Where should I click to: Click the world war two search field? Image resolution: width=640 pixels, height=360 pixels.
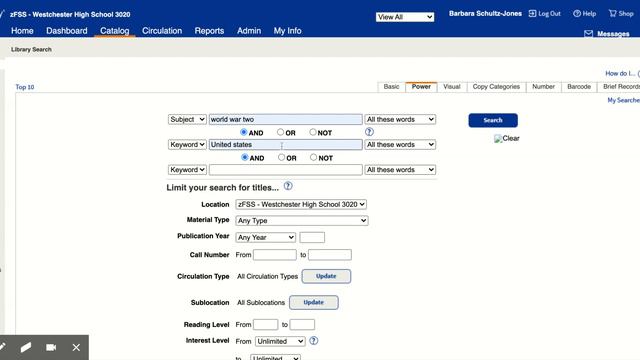pyautogui.click(x=286, y=119)
